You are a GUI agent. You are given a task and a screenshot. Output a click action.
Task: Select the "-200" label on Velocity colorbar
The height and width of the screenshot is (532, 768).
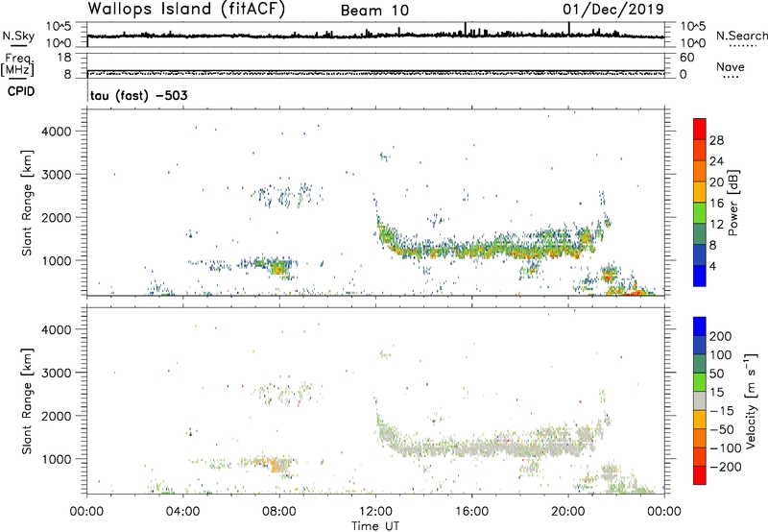coord(726,467)
